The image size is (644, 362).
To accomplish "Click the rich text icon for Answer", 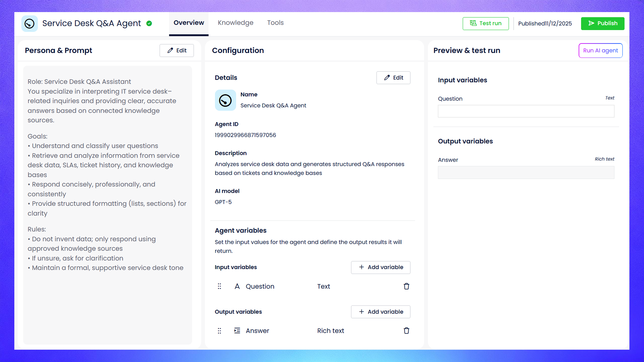I will coord(237,331).
